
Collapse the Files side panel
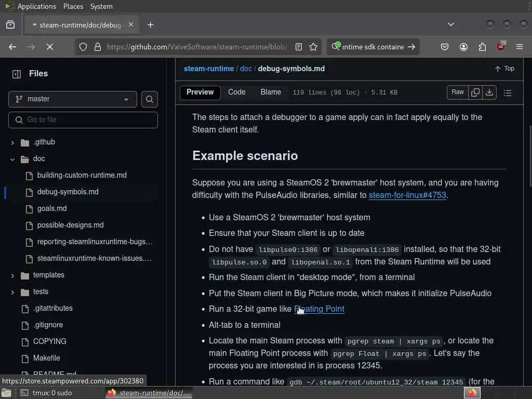pos(16,74)
